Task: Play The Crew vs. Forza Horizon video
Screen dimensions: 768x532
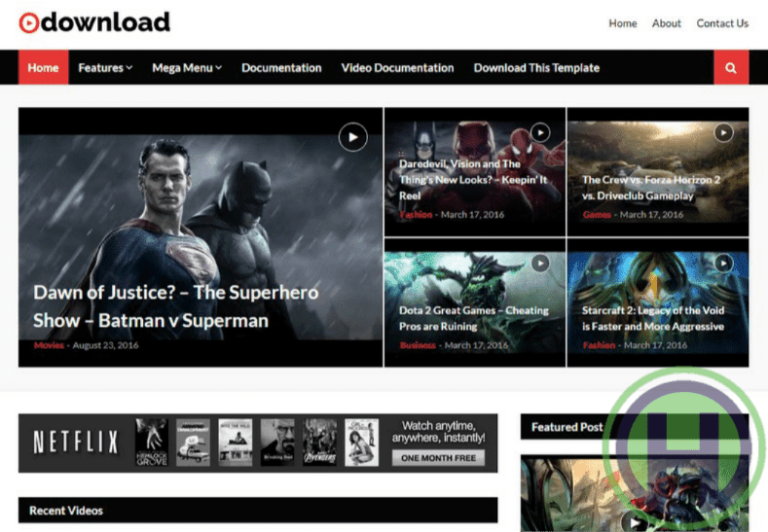Action: [723, 132]
